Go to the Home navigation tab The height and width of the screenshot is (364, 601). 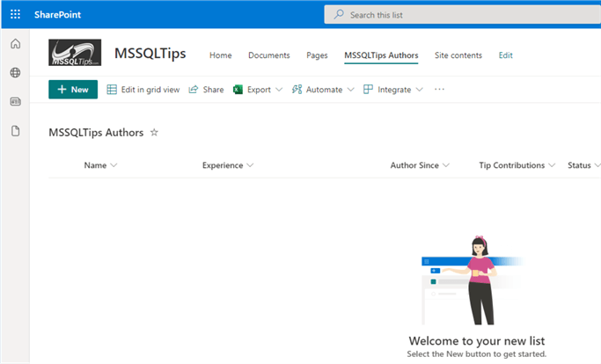tap(220, 55)
